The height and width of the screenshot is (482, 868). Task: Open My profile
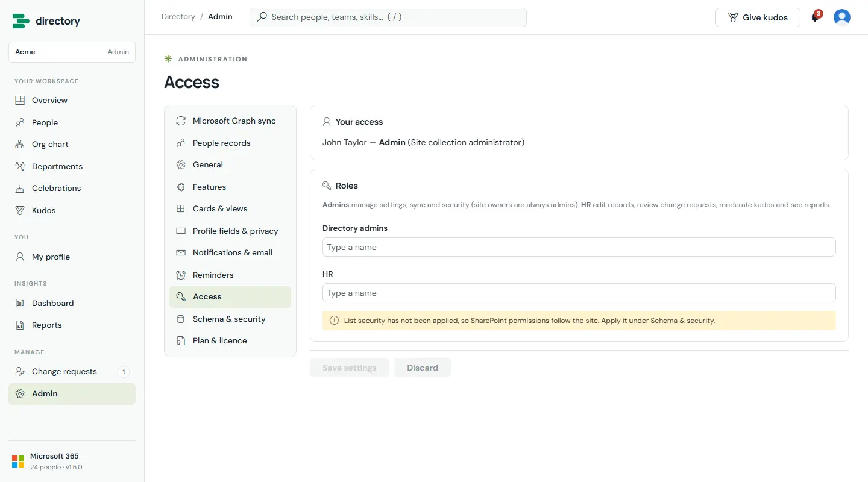72,257
